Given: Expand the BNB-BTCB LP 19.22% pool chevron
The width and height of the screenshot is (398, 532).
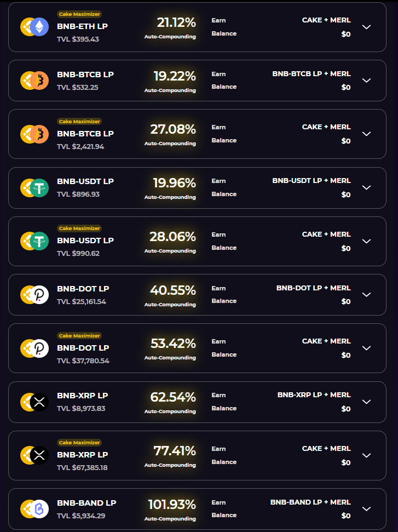Looking at the screenshot, I should click(x=366, y=81).
